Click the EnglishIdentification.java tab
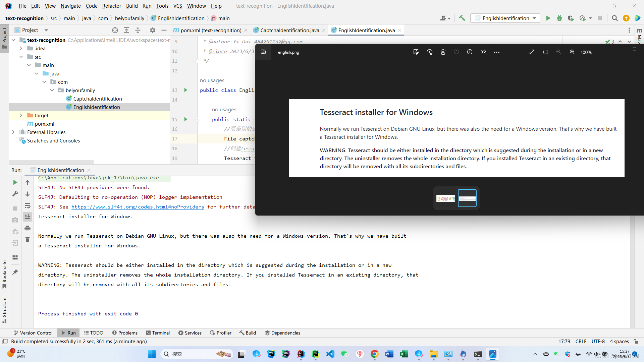 point(367,30)
